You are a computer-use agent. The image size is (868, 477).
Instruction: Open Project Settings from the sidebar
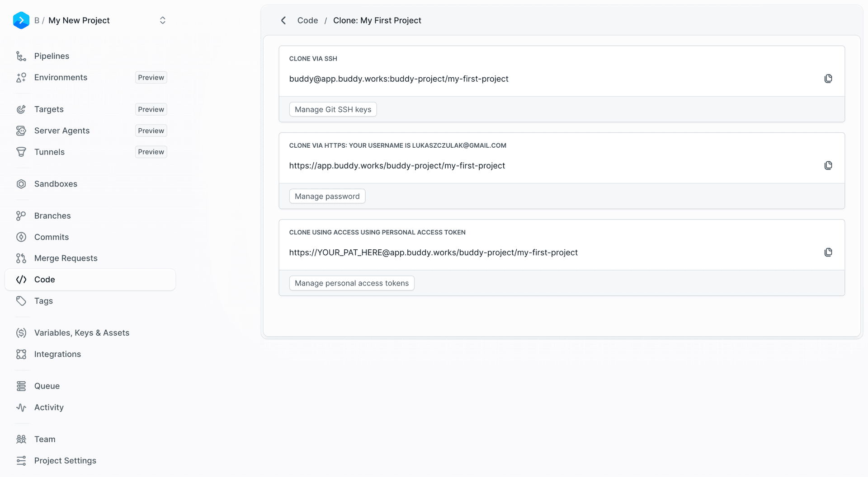(65, 460)
